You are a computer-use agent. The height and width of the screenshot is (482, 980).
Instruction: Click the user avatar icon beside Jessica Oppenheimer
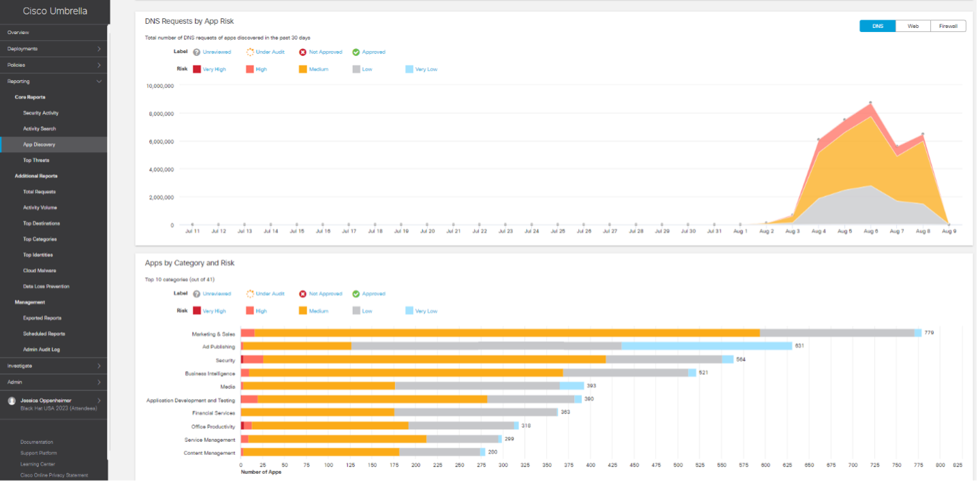[x=12, y=401]
